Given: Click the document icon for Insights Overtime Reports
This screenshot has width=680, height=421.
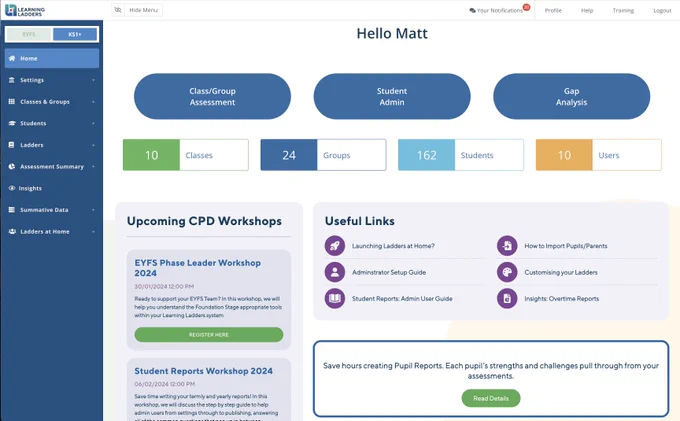Looking at the screenshot, I should pyautogui.click(x=507, y=298).
